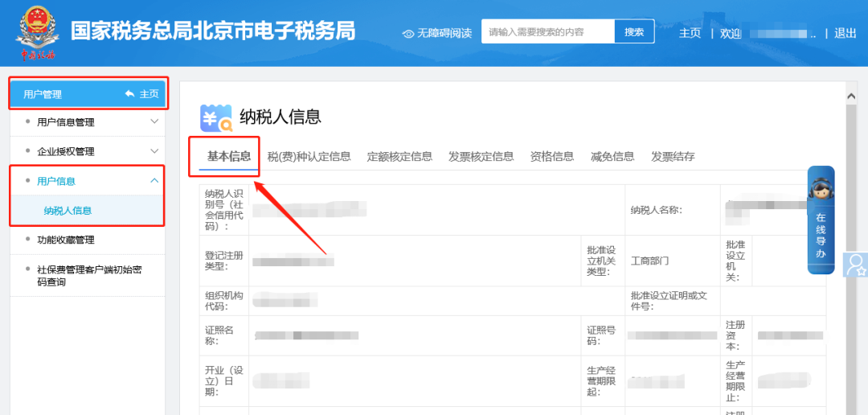868x415 pixels.
Task: Open the 在线导办 assistant widget
Action: pyautogui.click(x=821, y=220)
